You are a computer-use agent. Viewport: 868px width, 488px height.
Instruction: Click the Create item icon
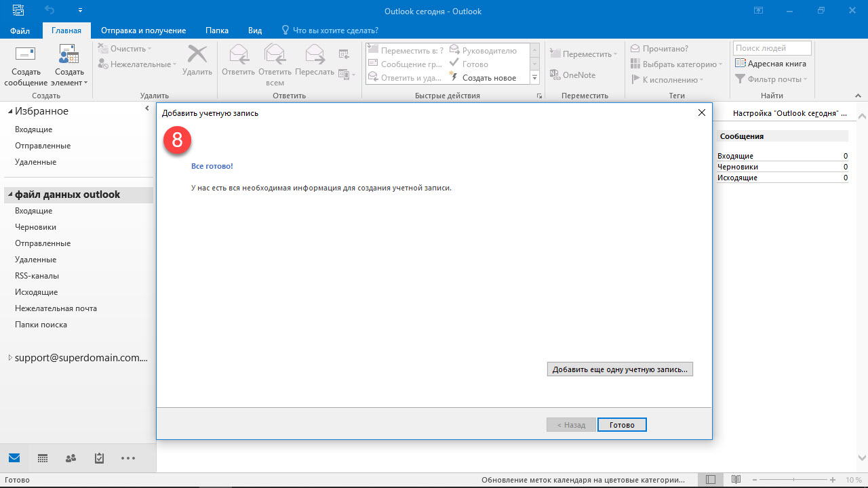click(69, 54)
